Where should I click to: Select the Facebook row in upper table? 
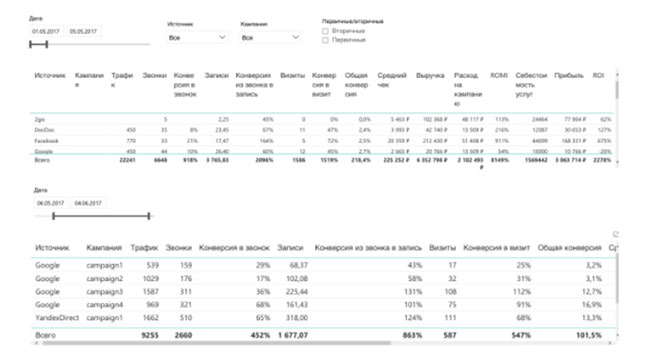point(322,141)
